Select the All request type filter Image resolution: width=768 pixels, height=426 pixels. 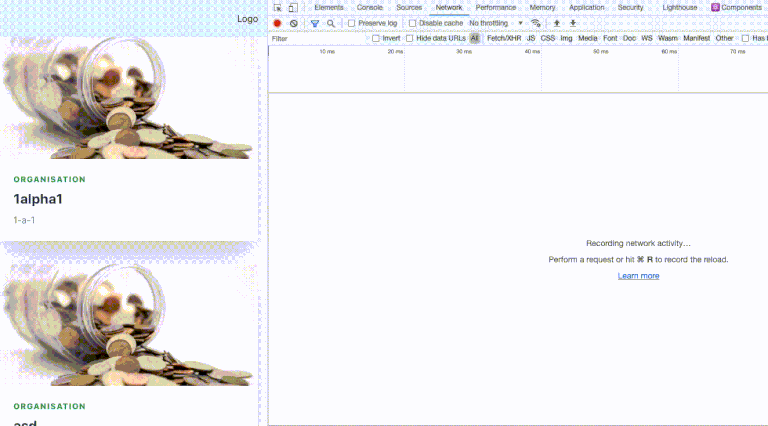(x=474, y=38)
